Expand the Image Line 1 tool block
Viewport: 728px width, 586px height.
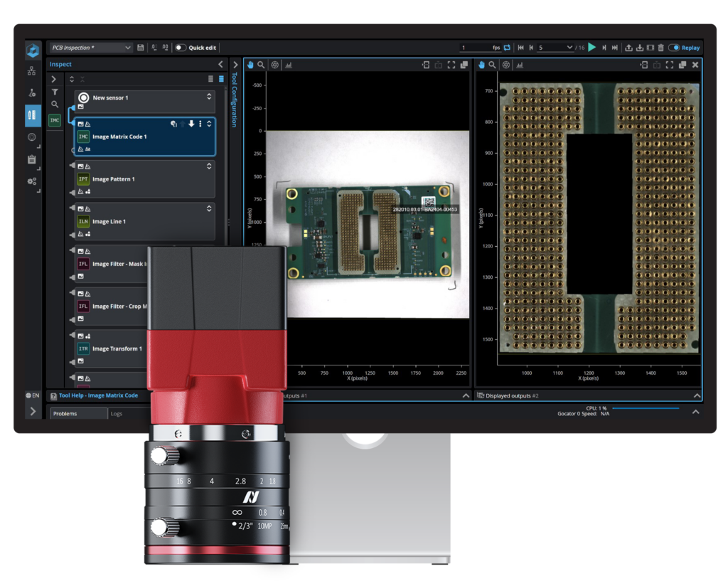coord(209,208)
